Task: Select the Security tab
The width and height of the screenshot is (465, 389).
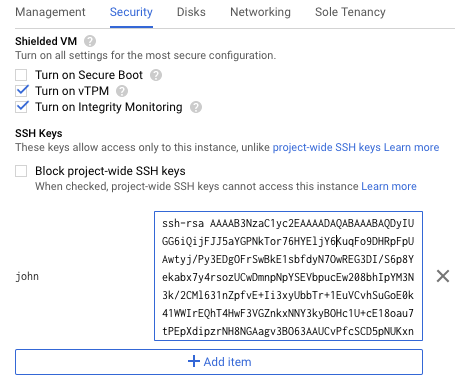Action: click(131, 12)
